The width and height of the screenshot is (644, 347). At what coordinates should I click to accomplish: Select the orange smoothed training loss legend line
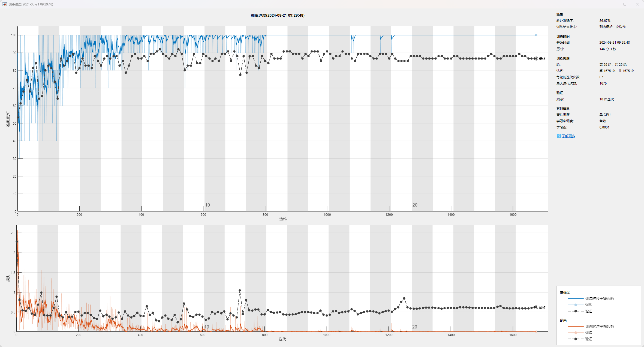click(x=576, y=327)
